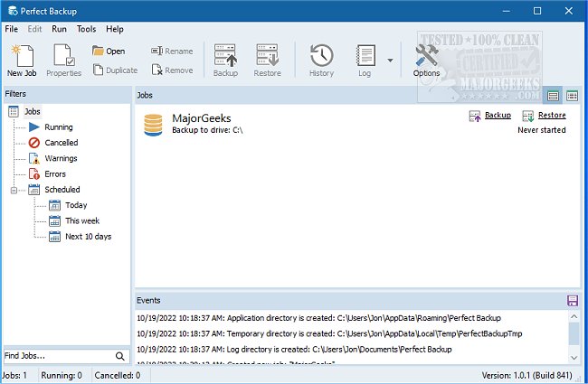Select 'Application directory is created' event line
Image resolution: width=588 pixels, height=384 pixels.
tap(318, 318)
